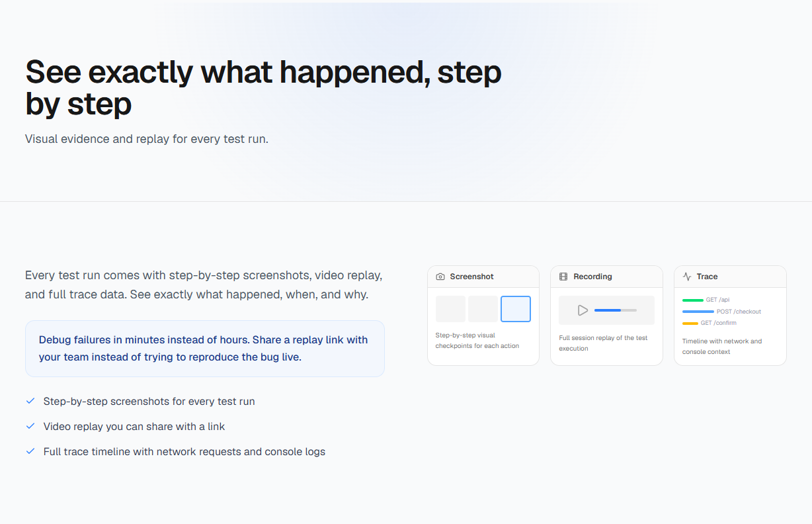Click checkmark next to Full trace timeline item
Image resolution: width=812 pixels, height=524 pixels.
[30, 451]
